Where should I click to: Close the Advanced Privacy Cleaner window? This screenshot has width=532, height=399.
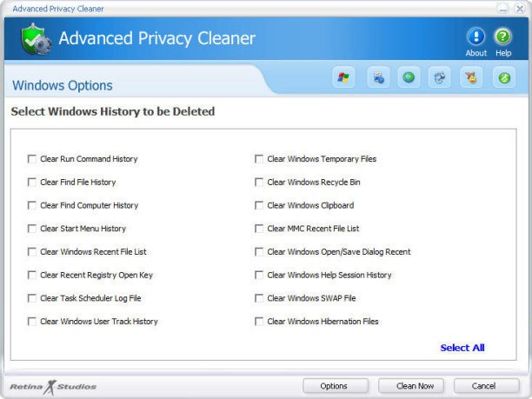(520, 8)
